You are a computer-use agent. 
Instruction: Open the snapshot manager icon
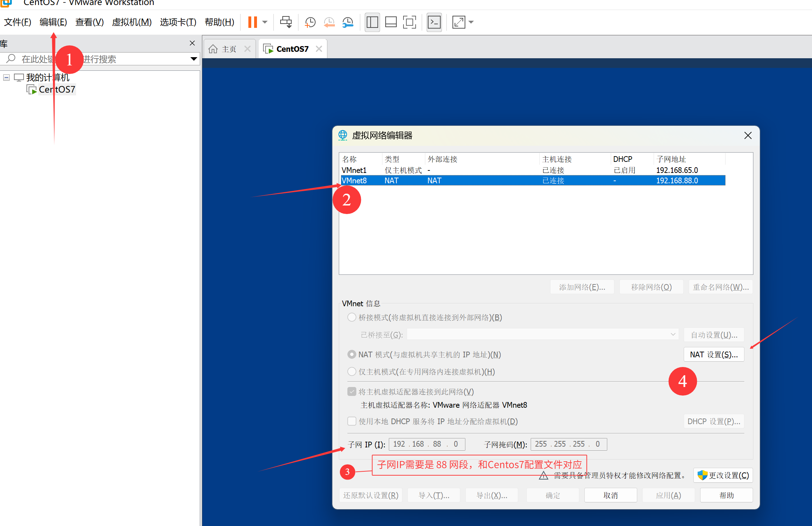click(348, 22)
